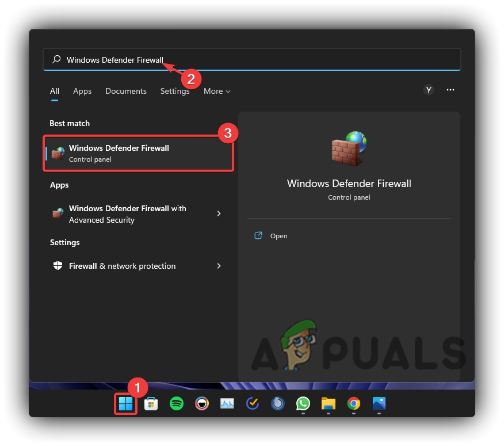Open the graph monitor app in the taskbar
Image resolution: width=504 pixels, height=446 pixels.
[x=227, y=403]
